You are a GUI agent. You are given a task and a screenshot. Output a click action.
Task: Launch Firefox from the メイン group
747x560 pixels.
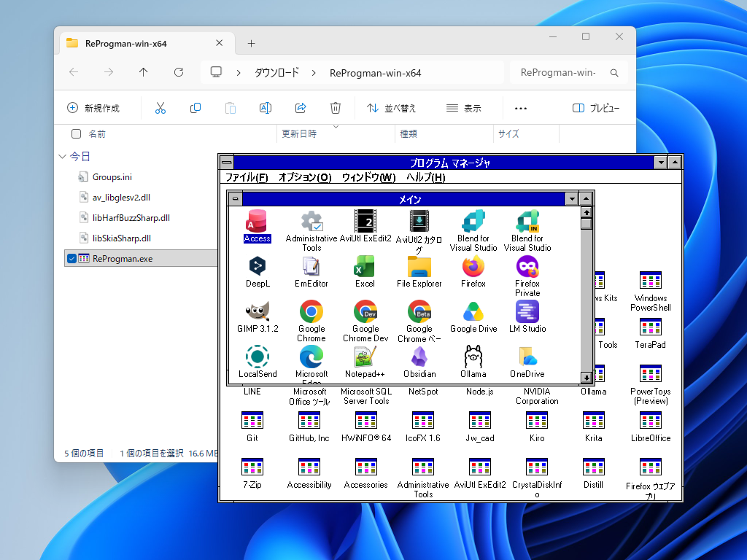(x=473, y=272)
